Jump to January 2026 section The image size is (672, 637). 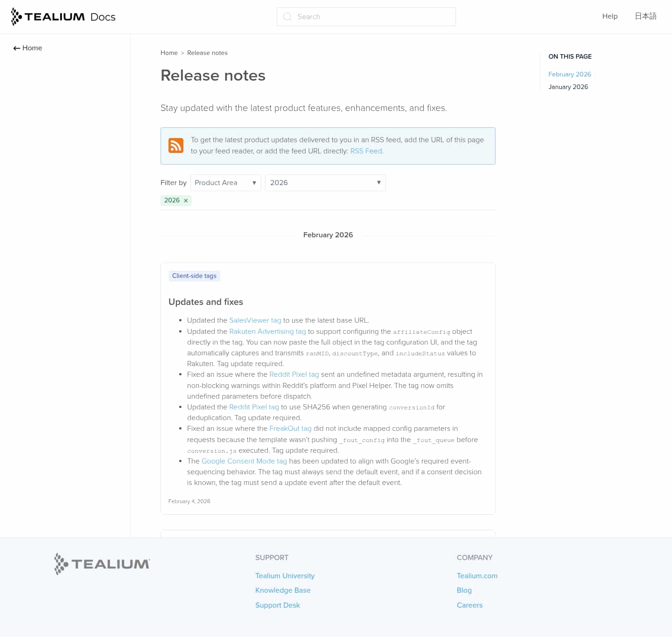568,87
